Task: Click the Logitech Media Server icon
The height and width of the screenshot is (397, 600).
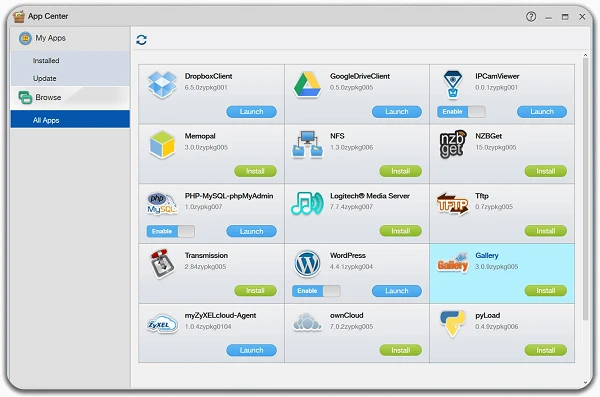Action: click(x=307, y=203)
